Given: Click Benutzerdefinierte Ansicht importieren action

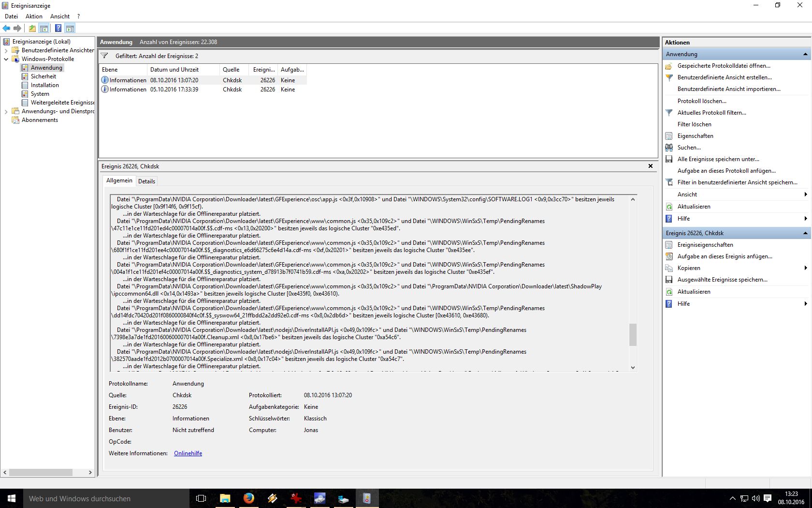Looking at the screenshot, I should click(729, 89).
